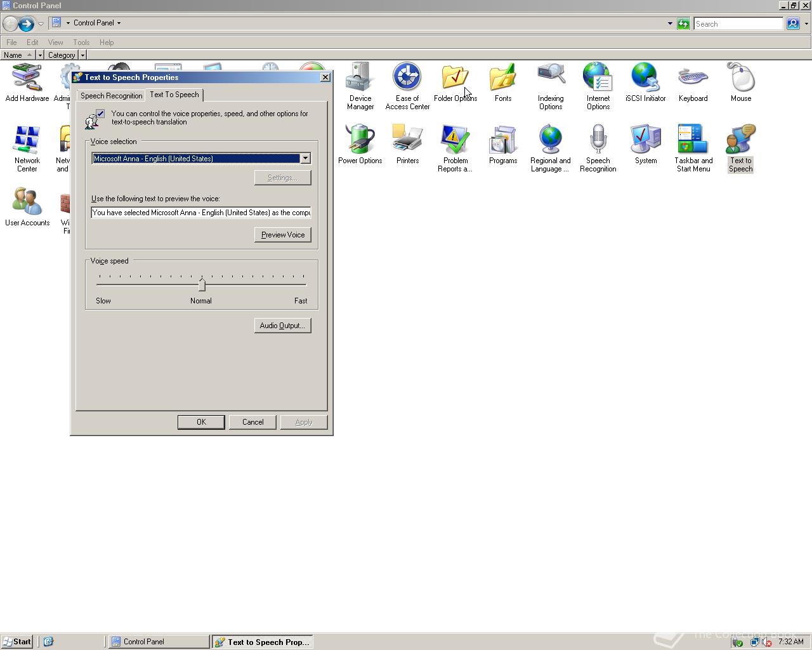Open Speech Recognition icon

(x=598, y=149)
